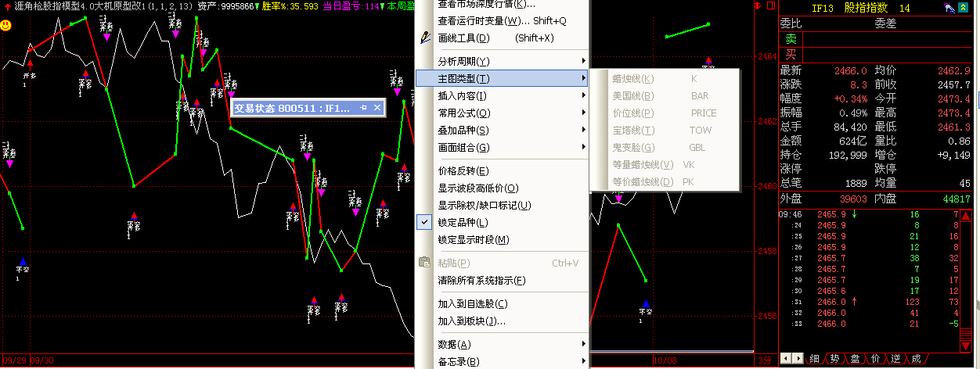Image resolution: width=980 pixels, height=369 pixels.
Task: Choose 清除所有系统指示(F)
Action: [x=503, y=281]
